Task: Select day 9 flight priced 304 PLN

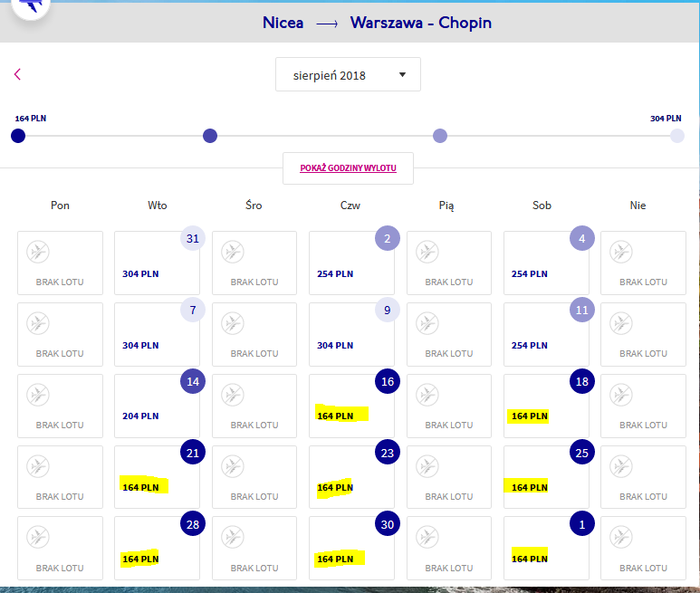Action: [x=351, y=334]
